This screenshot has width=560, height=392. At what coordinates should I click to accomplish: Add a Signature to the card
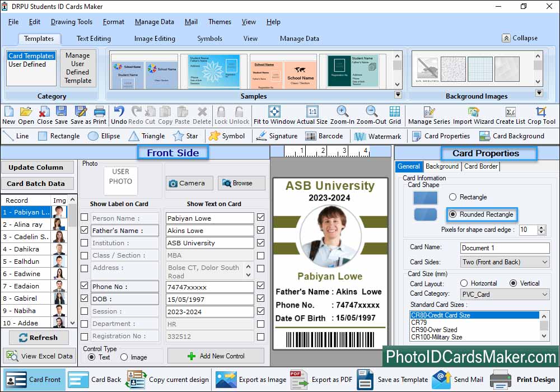(277, 136)
